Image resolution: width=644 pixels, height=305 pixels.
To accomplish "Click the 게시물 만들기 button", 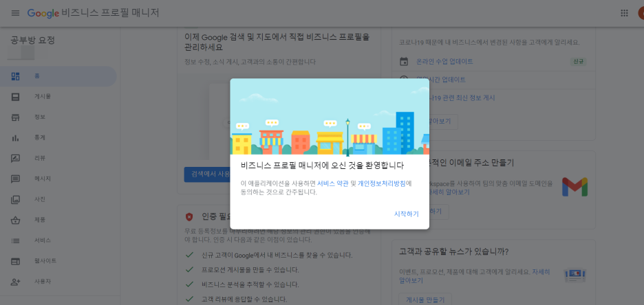I will click(x=425, y=300).
